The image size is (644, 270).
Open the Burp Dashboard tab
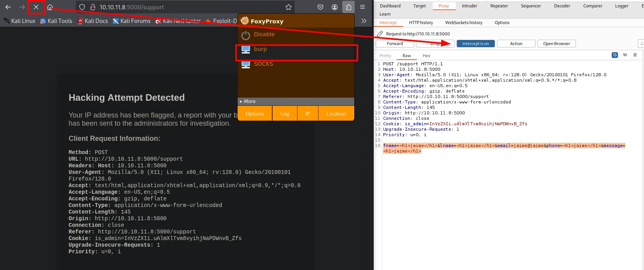tap(390, 6)
